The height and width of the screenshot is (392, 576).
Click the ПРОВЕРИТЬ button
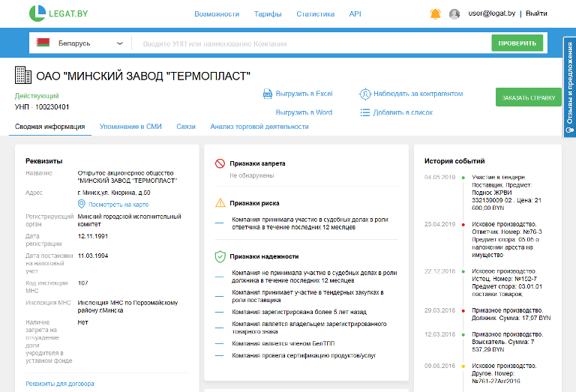[517, 43]
